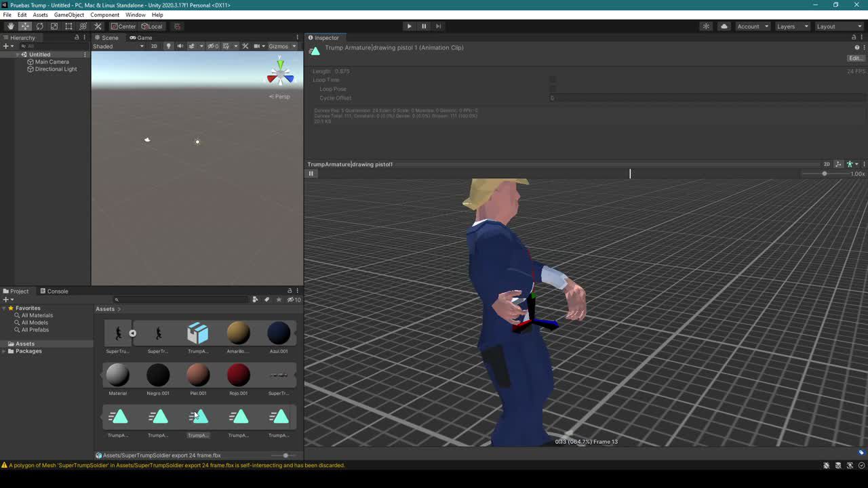The height and width of the screenshot is (488, 868).
Task: Toggle scene lighting on or off
Action: click(167, 46)
